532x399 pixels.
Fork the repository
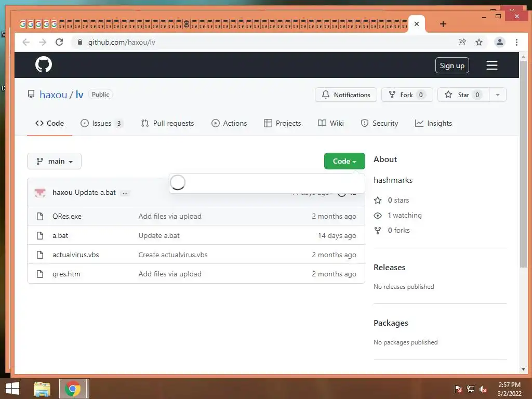tap(407, 95)
